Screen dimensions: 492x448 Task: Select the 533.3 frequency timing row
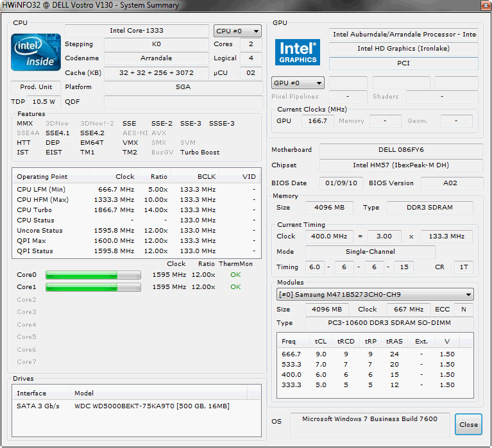pos(375,365)
